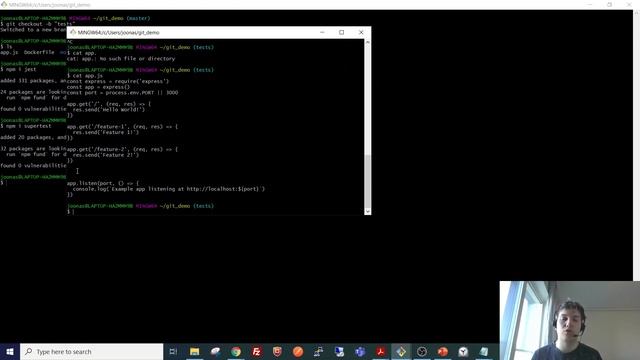Open the Windows Start menu
Viewport: 640px width, 360px height.
click(10, 351)
